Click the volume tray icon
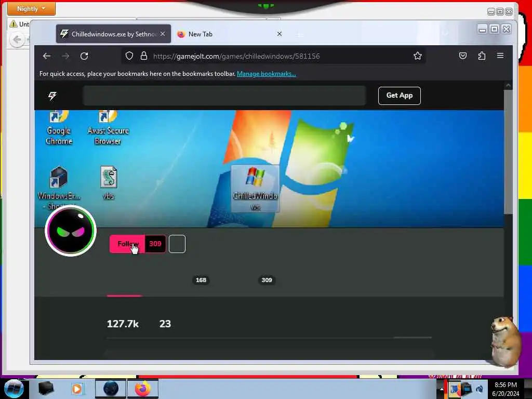 480,389
